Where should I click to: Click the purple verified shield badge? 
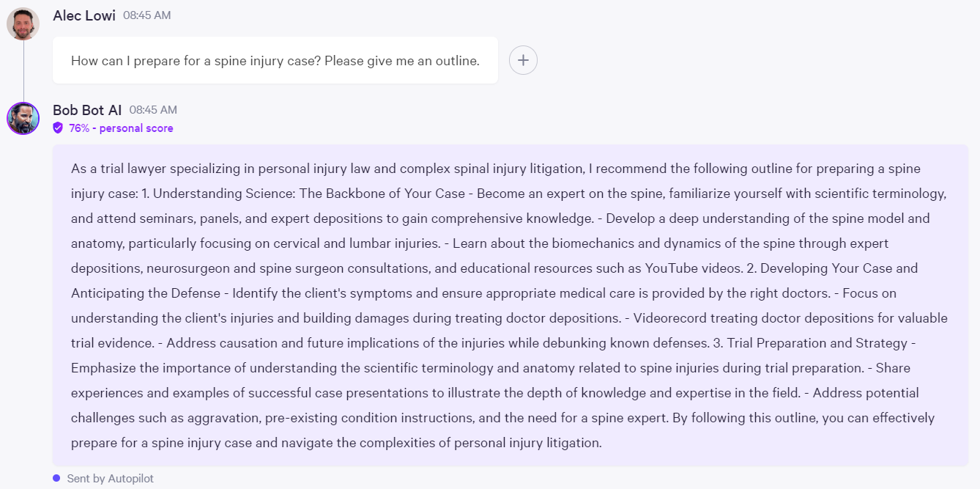point(58,128)
